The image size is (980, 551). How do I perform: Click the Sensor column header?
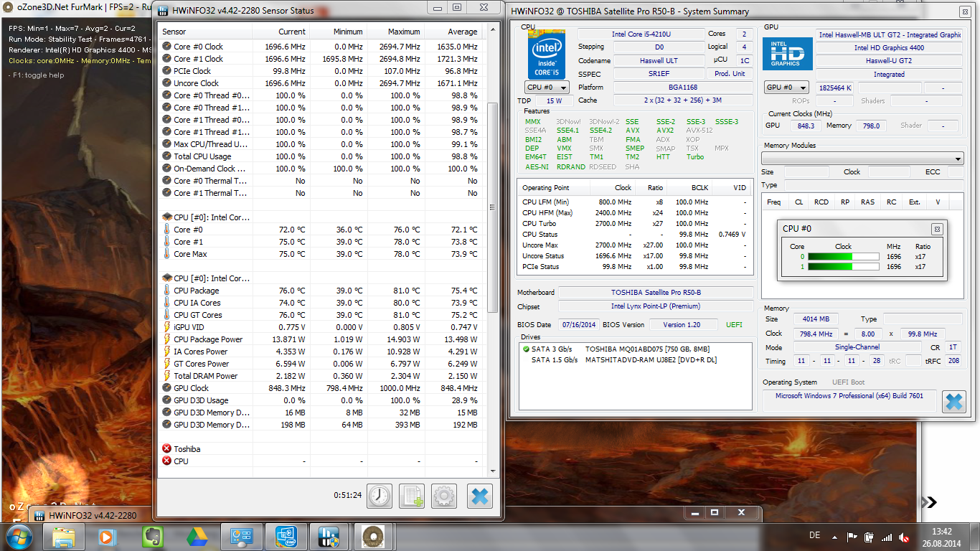204,32
